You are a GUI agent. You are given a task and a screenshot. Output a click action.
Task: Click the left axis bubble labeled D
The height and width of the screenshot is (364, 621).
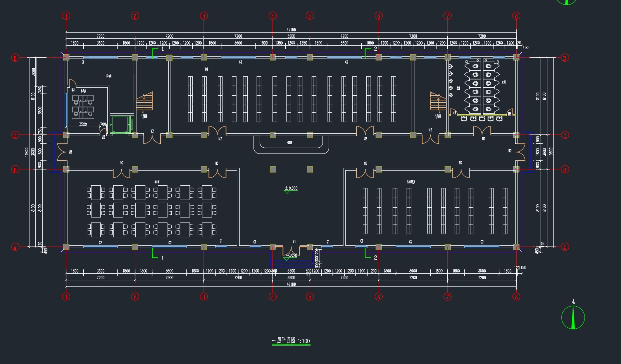pos(15,58)
